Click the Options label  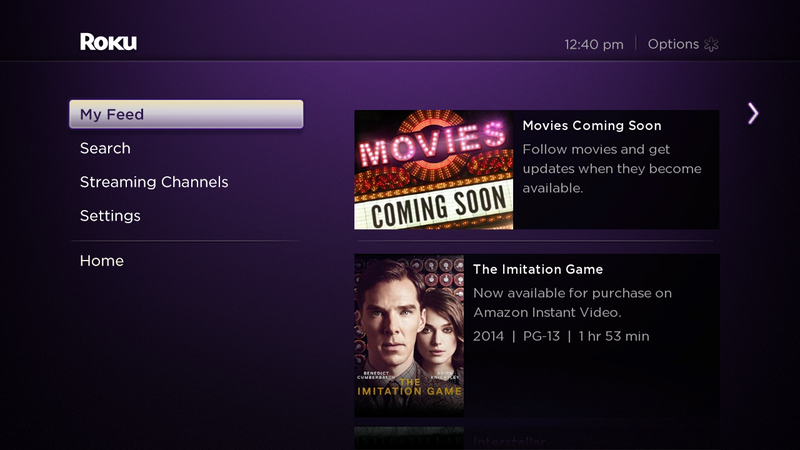point(673,44)
